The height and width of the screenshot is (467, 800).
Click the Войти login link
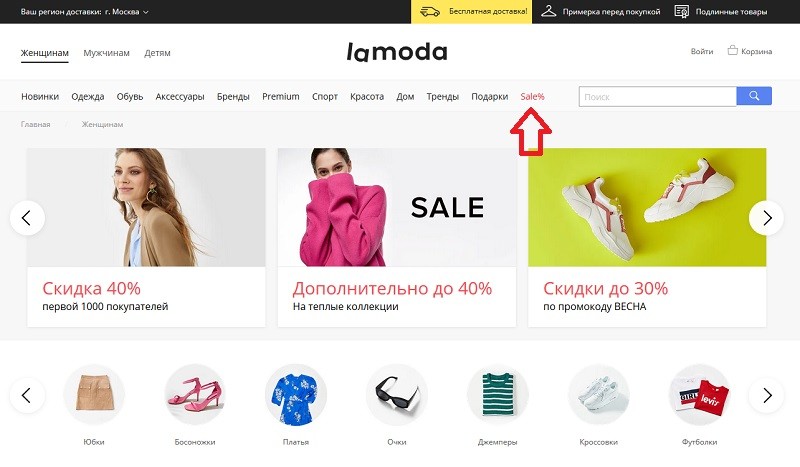click(702, 51)
